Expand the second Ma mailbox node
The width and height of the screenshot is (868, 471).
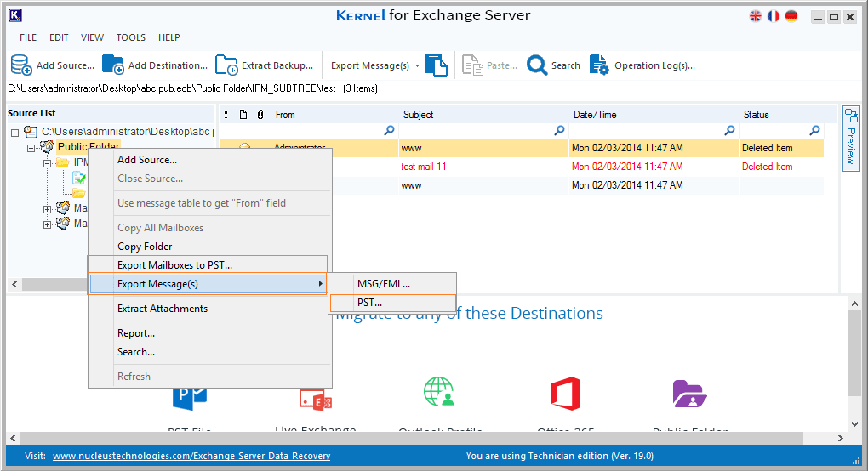click(47, 224)
